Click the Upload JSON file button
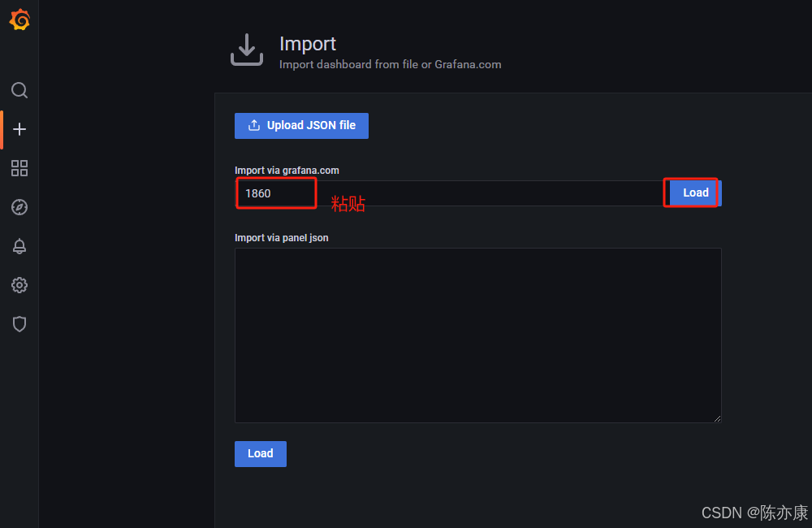Image resolution: width=812 pixels, height=528 pixels. [x=301, y=125]
